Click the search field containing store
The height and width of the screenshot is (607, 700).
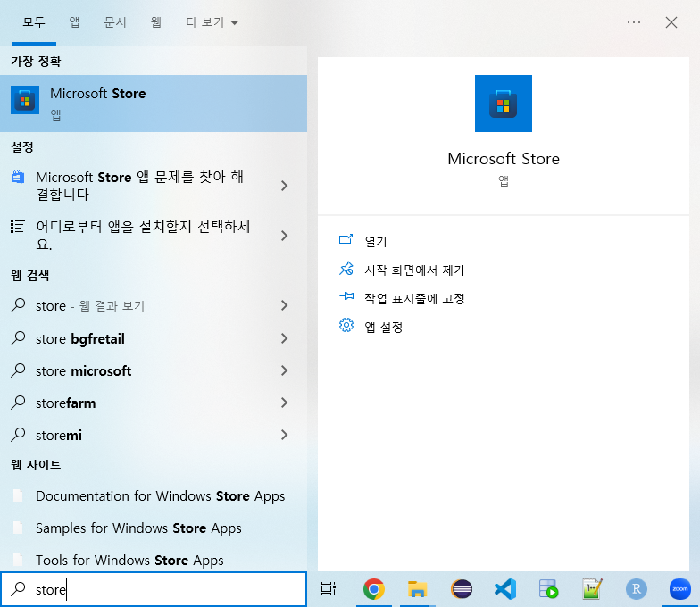[154, 589]
